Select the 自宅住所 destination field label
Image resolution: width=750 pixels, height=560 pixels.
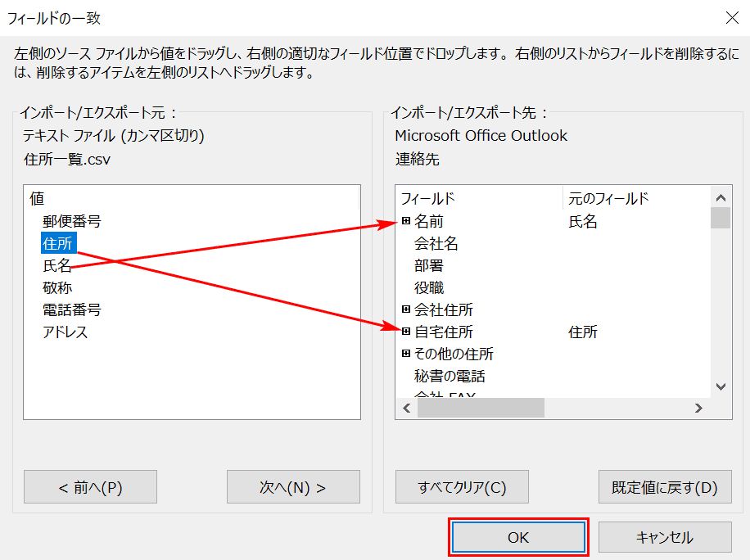coord(444,332)
